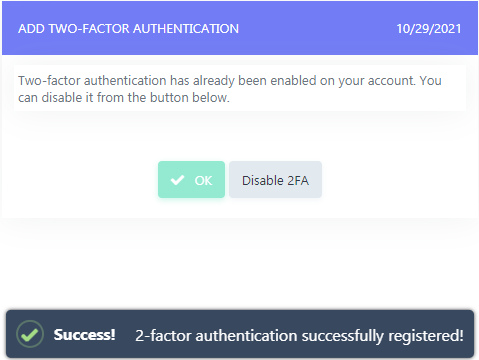Dismiss the dark success toast notification
Viewport: 479px width, 360px height.
click(240, 334)
